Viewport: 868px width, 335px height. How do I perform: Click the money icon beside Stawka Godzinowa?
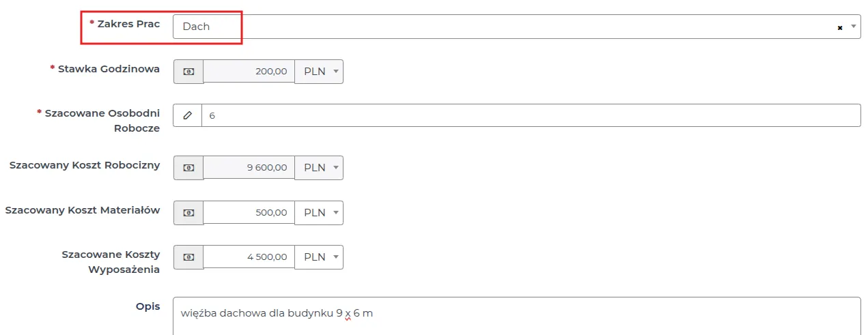(x=188, y=72)
